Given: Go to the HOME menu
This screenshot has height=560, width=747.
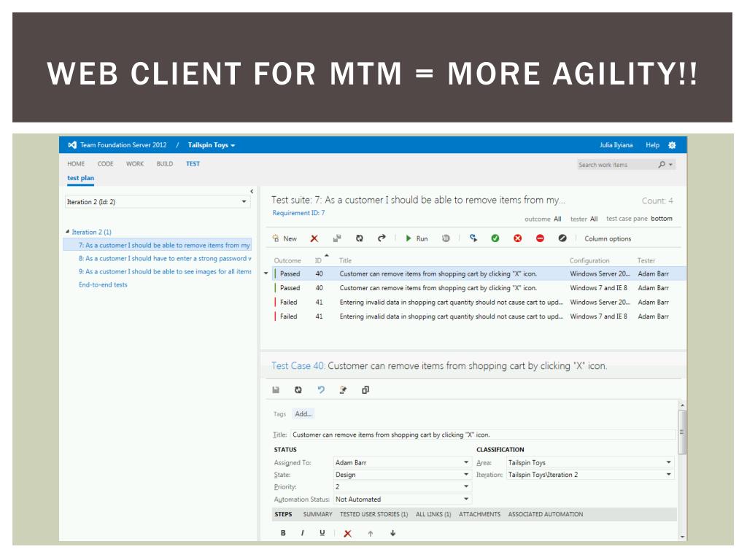Looking at the screenshot, I should pos(76,164).
